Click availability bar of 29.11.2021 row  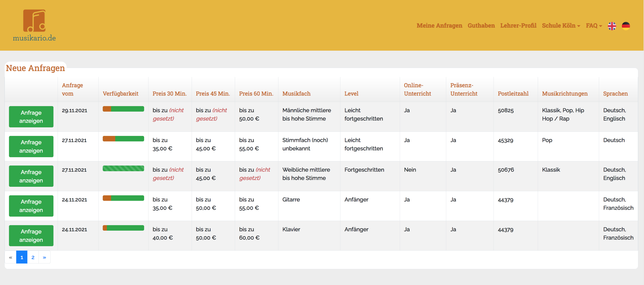(x=123, y=109)
